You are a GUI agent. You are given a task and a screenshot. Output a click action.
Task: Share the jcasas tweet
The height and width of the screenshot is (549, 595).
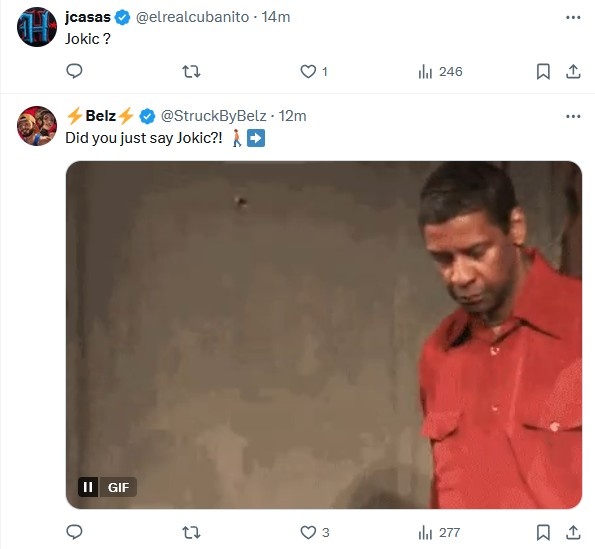pos(573,71)
